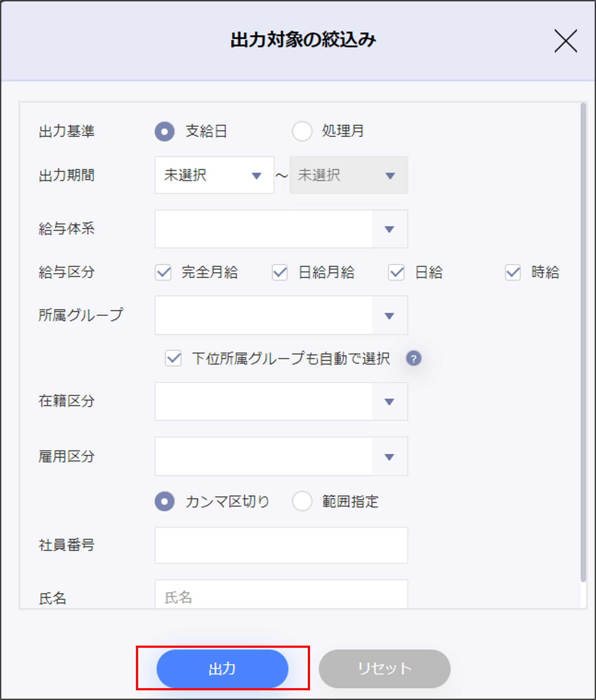Open the 雇用区分 dropdown
This screenshot has width=596, height=700.
pyautogui.click(x=281, y=456)
